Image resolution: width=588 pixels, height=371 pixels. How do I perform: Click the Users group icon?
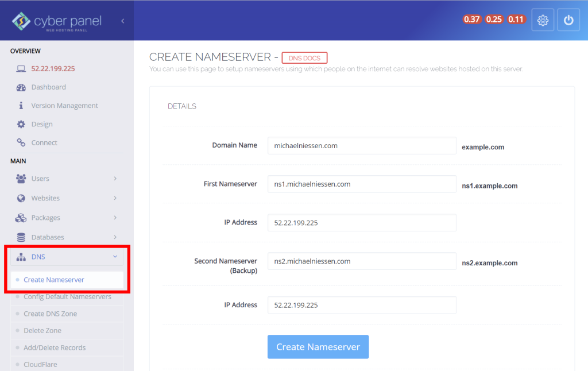click(x=21, y=179)
